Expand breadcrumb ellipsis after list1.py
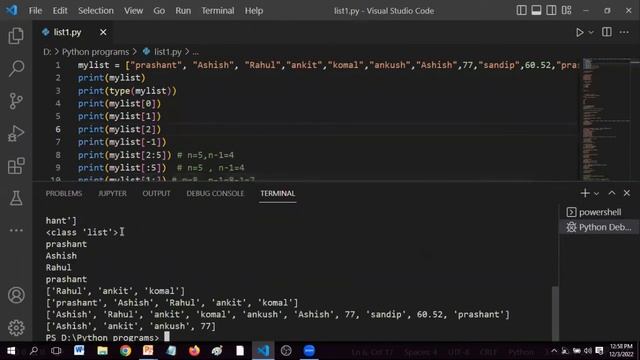This screenshot has height=360, width=640. point(196,52)
